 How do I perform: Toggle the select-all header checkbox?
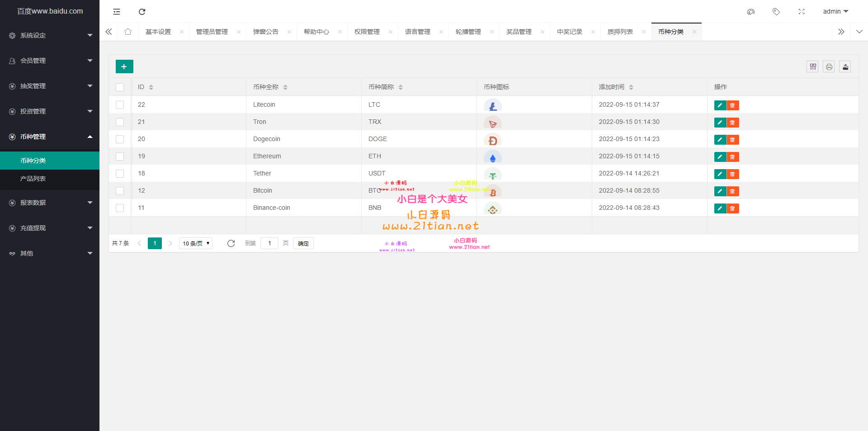[x=120, y=87]
